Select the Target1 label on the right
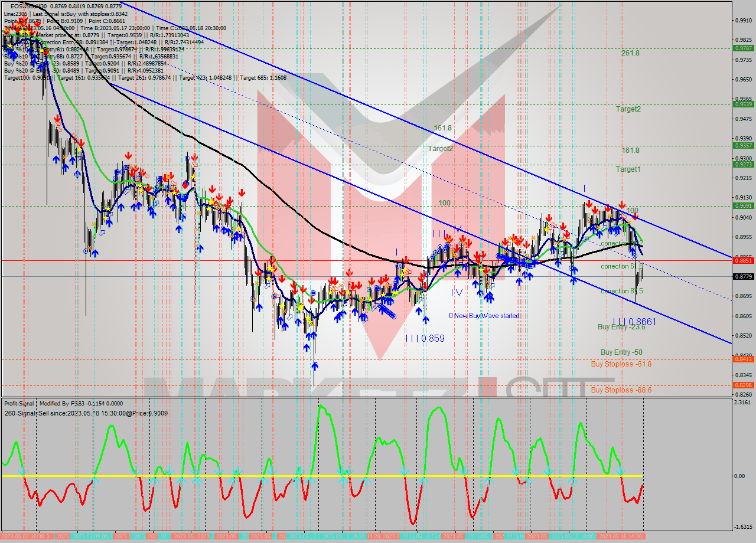This screenshot has width=756, height=543. tap(628, 169)
